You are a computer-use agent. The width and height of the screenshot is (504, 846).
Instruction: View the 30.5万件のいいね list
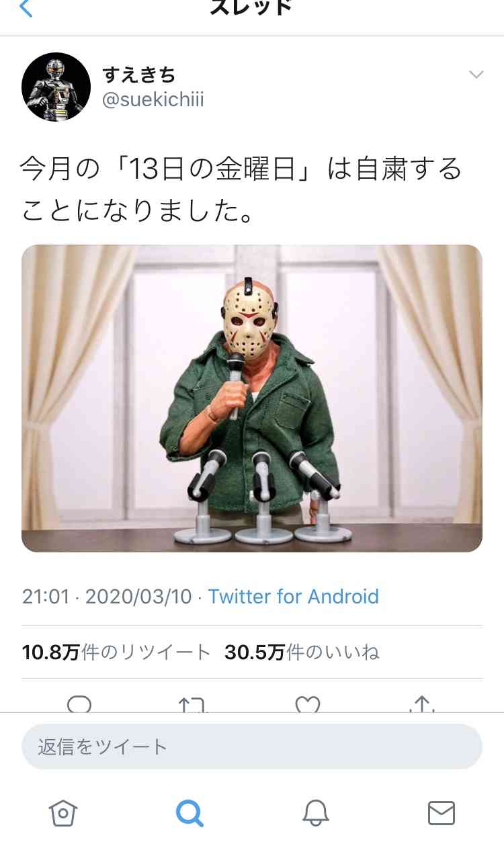(x=302, y=652)
